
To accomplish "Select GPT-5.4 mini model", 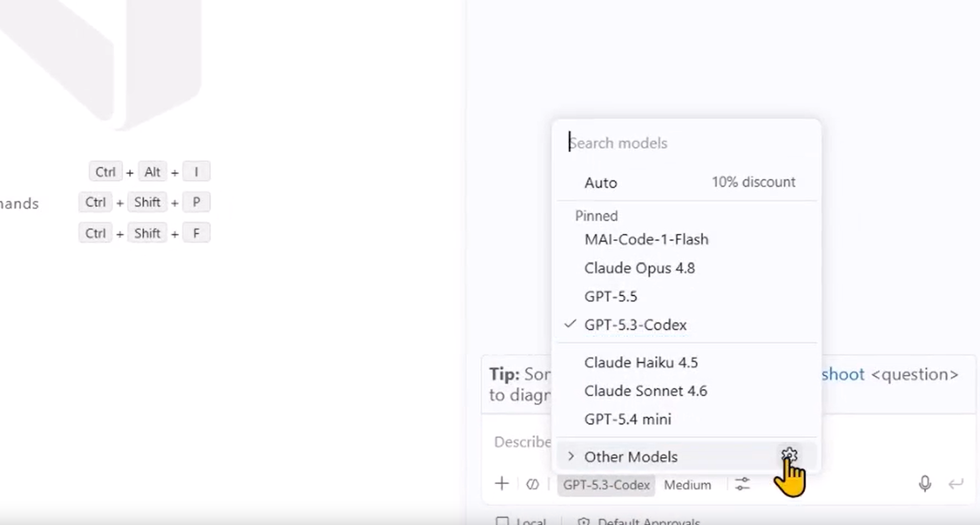I will click(x=687, y=419).
